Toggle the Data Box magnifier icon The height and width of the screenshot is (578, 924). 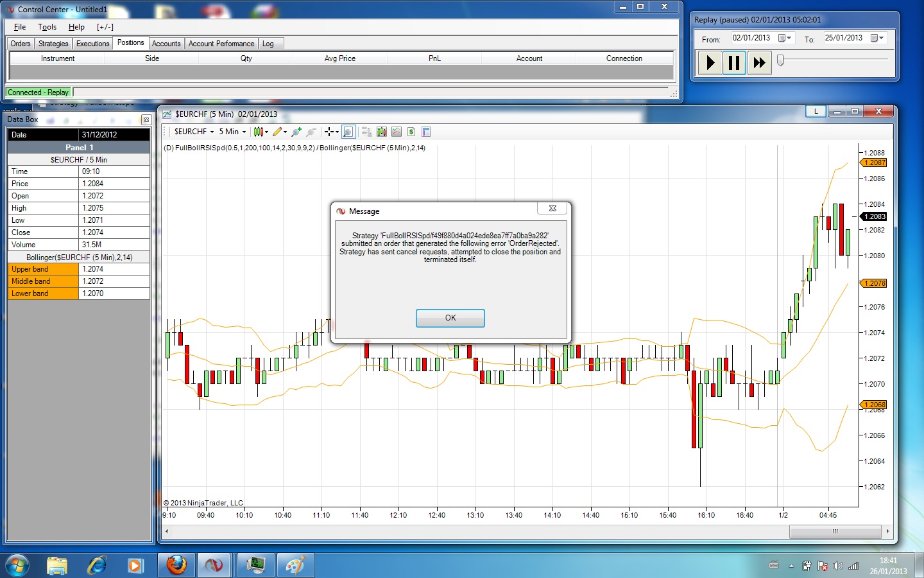coord(348,132)
